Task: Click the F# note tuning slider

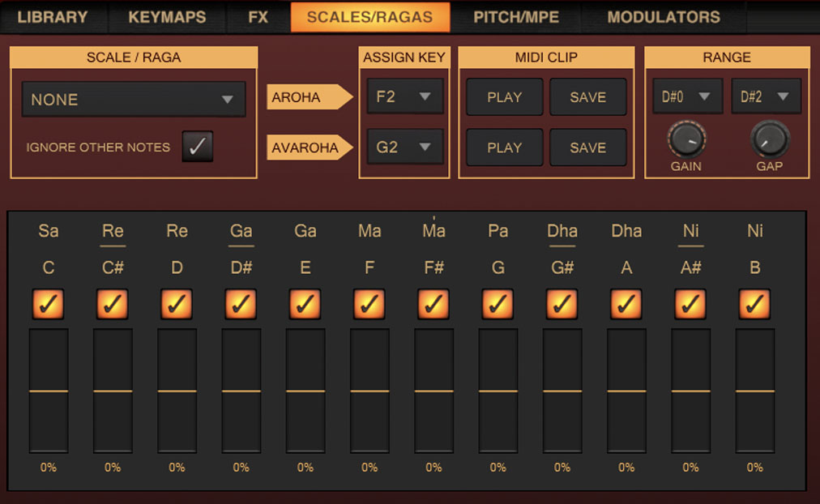Action: (434, 391)
